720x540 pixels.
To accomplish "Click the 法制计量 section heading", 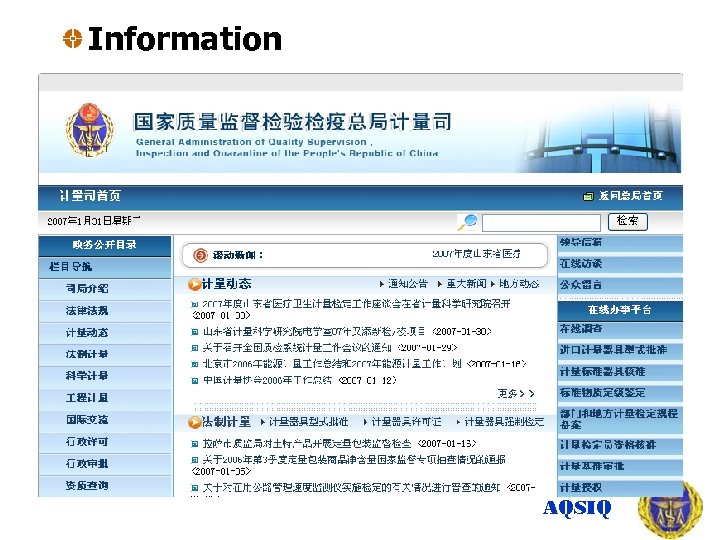I will tap(227, 422).
